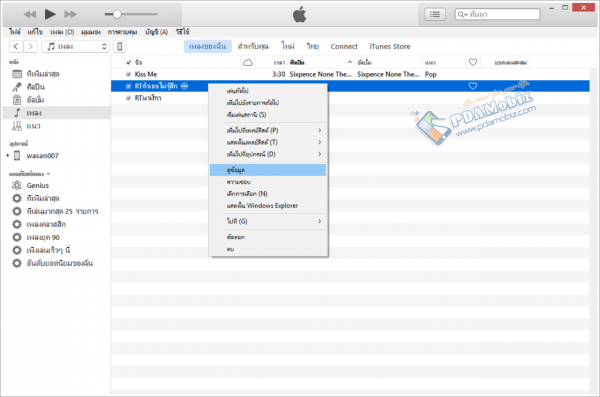Start playback with the Play button
The image size is (600, 397).
pos(50,14)
